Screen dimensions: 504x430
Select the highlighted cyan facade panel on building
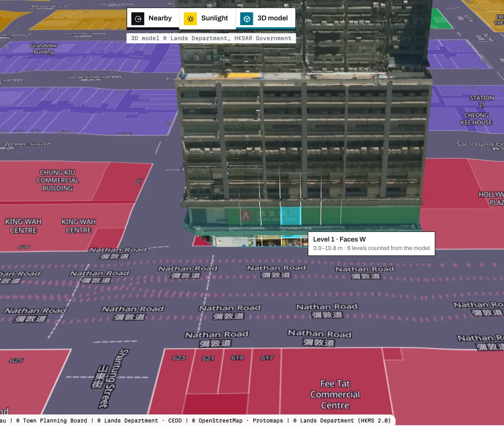click(x=291, y=216)
